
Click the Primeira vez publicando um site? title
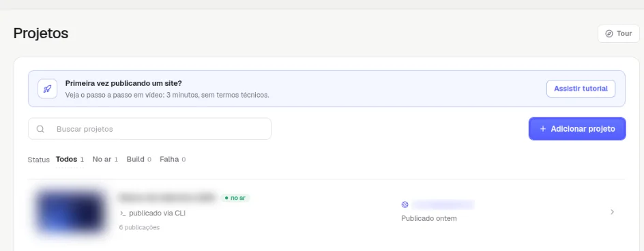[123, 83]
